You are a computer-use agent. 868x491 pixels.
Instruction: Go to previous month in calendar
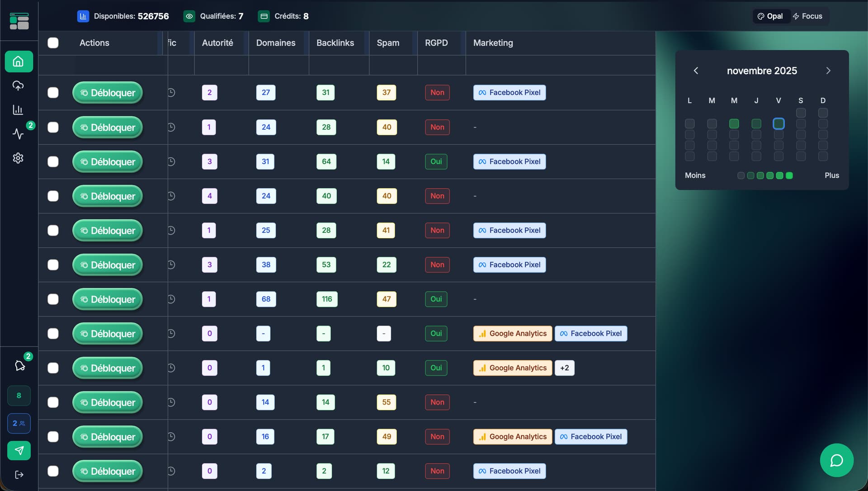[x=696, y=71]
